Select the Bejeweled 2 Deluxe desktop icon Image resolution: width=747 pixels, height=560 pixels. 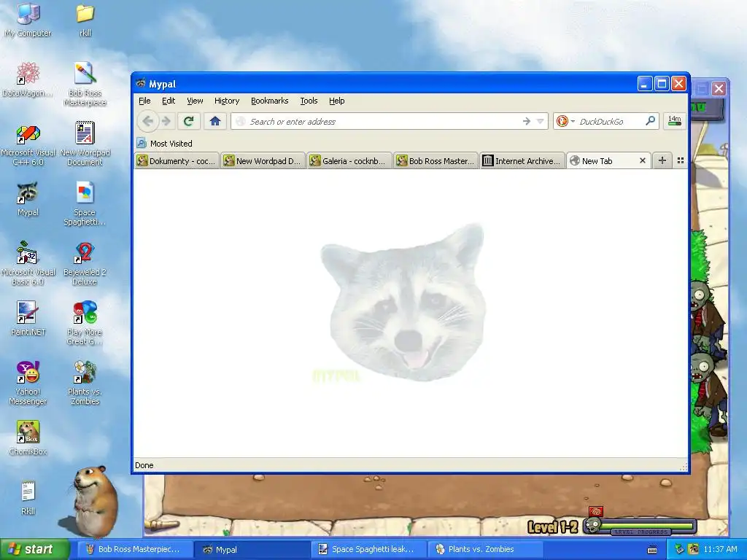click(85, 262)
